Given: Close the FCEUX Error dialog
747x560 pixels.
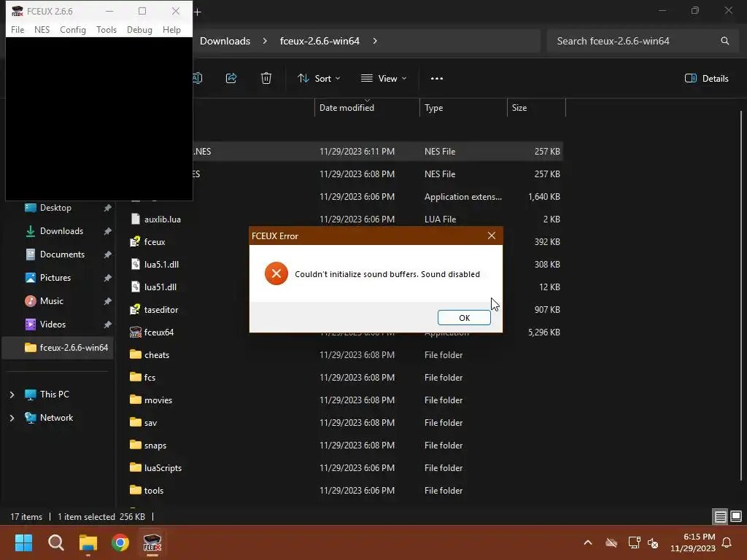Looking at the screenshot, I should tap(492, 236).
